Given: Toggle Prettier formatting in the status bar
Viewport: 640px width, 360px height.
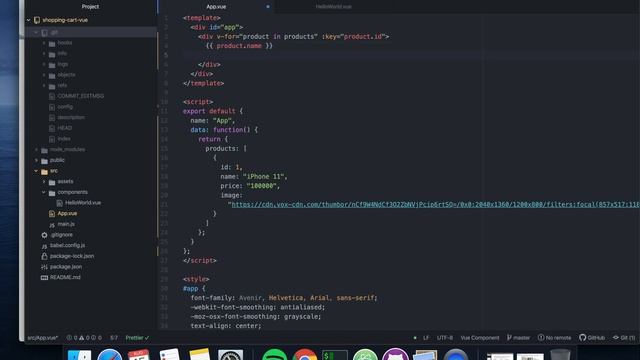Looking at the screenshot, I should 137,338.
